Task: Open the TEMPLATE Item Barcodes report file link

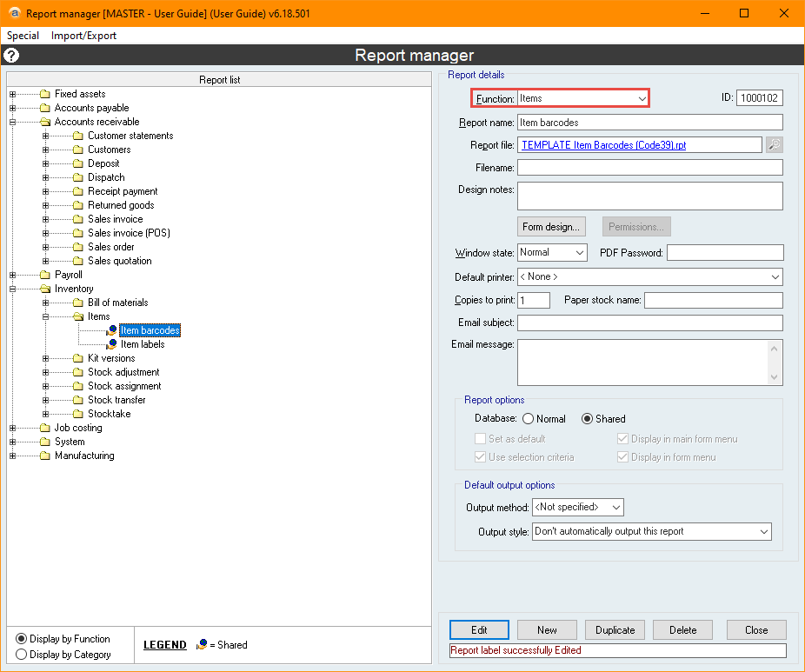Action: pos(603,145)
